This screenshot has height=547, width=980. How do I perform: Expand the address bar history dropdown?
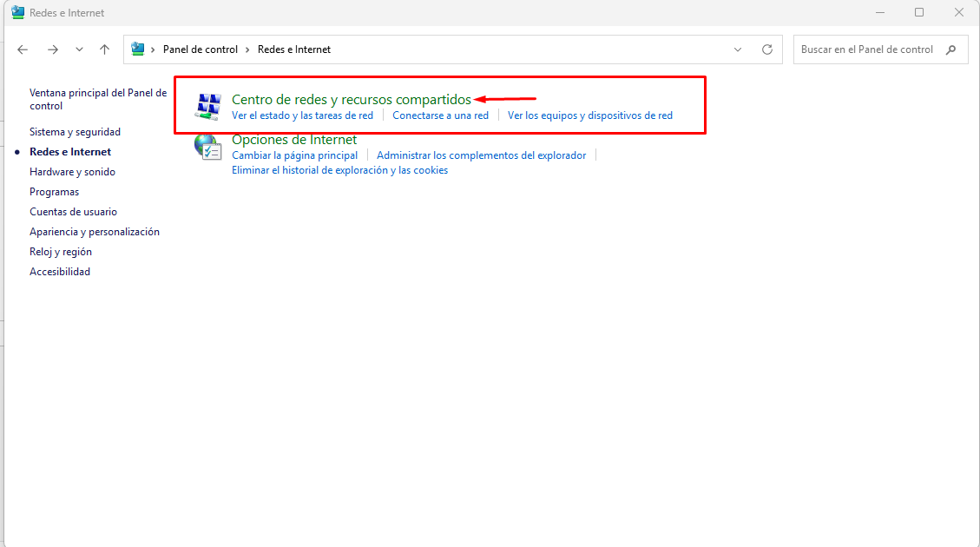coord(738,49)
